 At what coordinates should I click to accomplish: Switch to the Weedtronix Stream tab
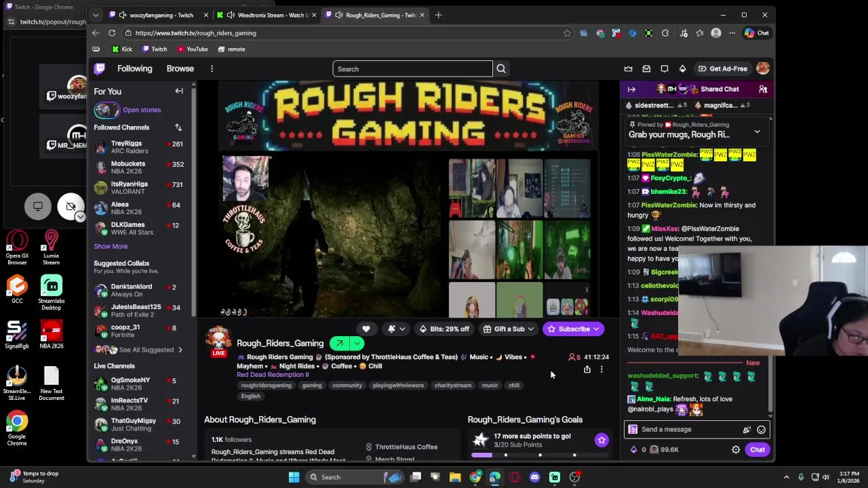[267, 15]
